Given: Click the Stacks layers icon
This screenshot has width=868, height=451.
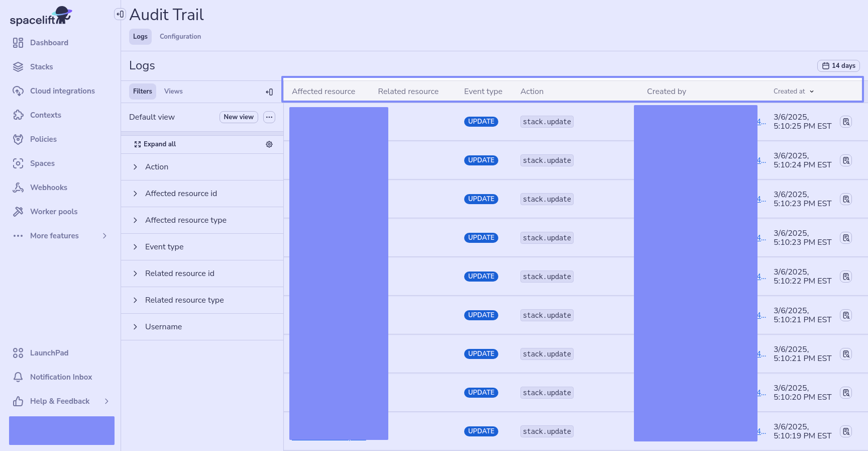Looking at the screenshot, I should point(18,67).
